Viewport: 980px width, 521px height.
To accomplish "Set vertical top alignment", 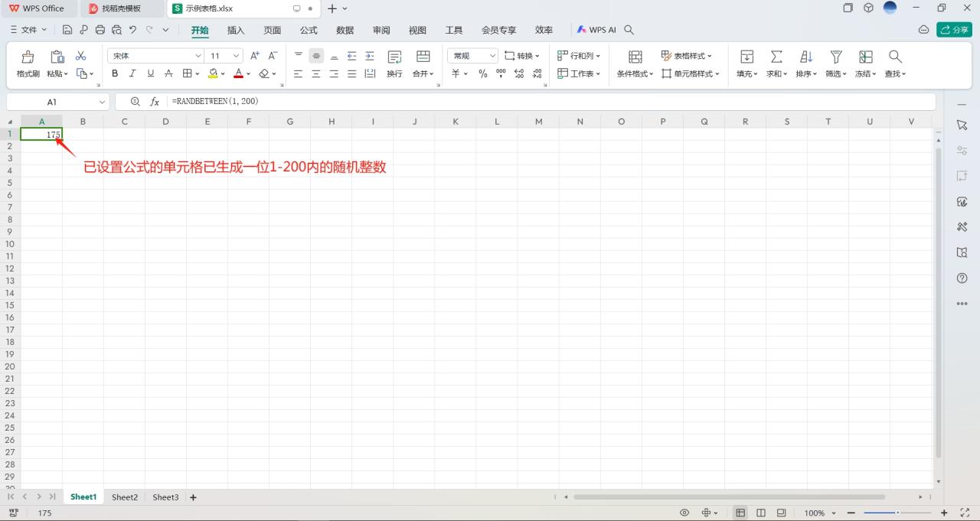I will pyautogui.click(x=299, y=56).
